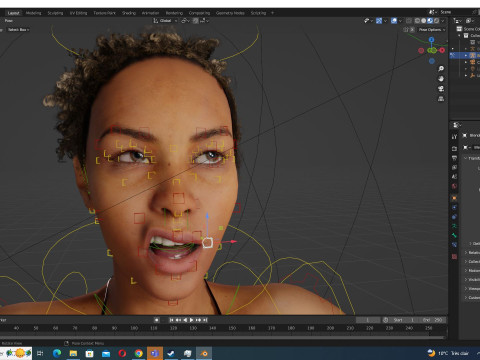The width and height of the screenshot is (480, 360).
Task: Click frame 150 on timeline ruler
Action: click(232, 328)
